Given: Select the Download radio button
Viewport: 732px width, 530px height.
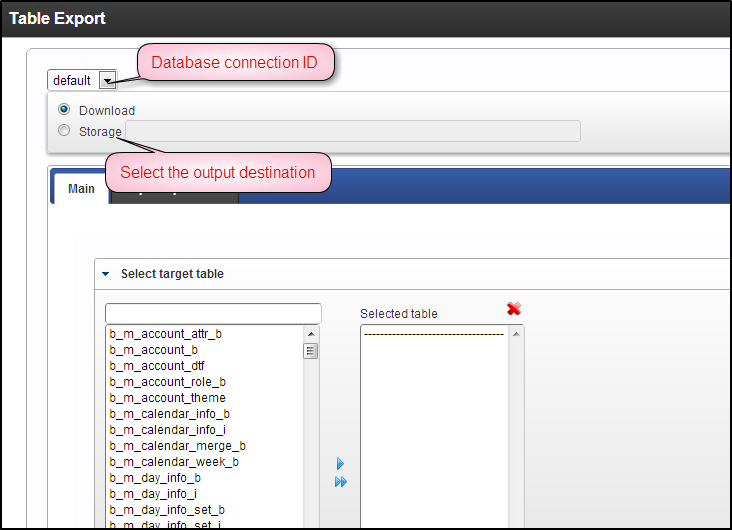Looking at the screenshot, I should tap(64, 110).
